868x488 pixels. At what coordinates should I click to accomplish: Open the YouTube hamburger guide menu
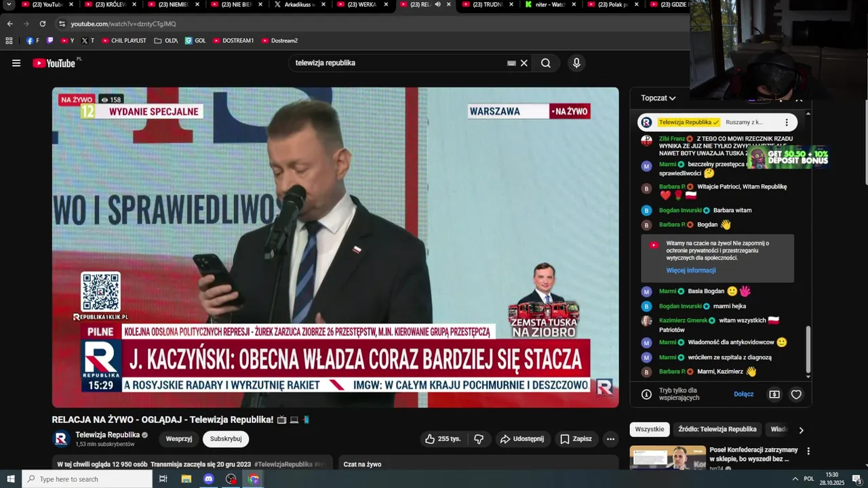coord(16,63)
